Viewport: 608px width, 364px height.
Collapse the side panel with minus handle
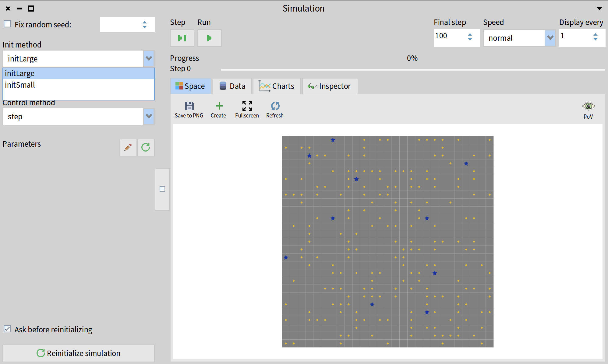pos(162,189)
